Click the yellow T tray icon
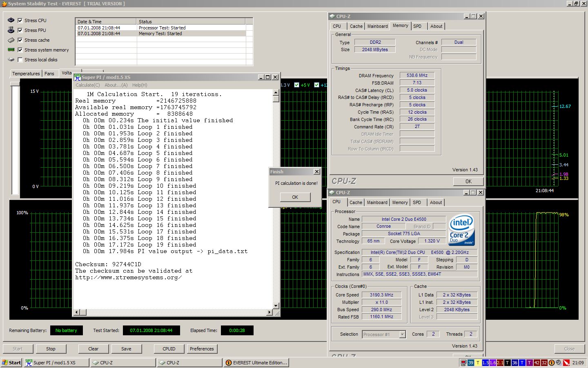588x368 pixels. coord(478,363)
